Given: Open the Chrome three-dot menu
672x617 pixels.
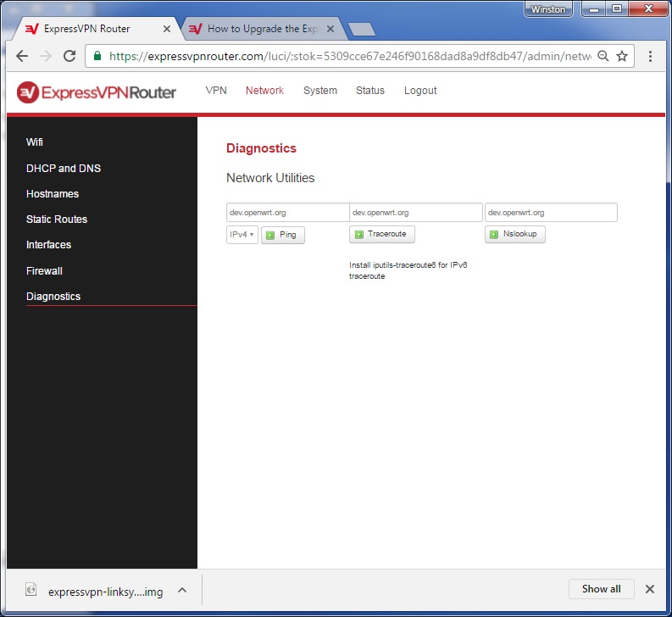Looking at the screenshot, I should pyautogui.click(x=650, y=56).
